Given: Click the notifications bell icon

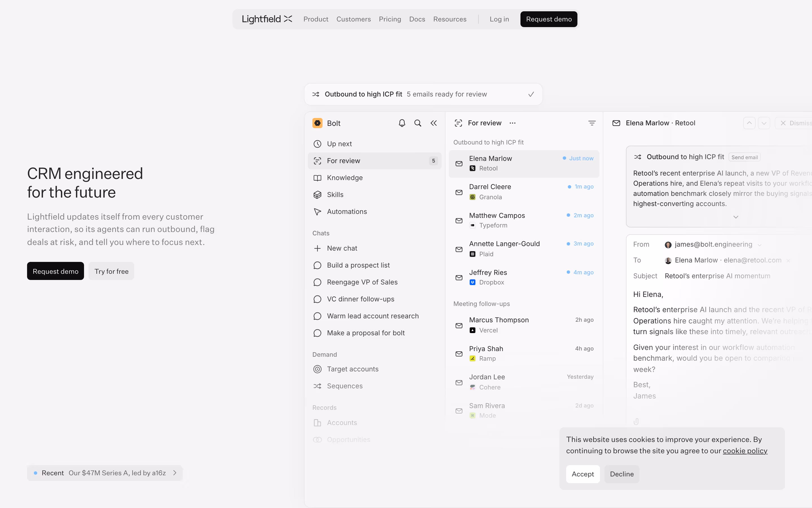Looking at the screenshot, I should 402,123.
